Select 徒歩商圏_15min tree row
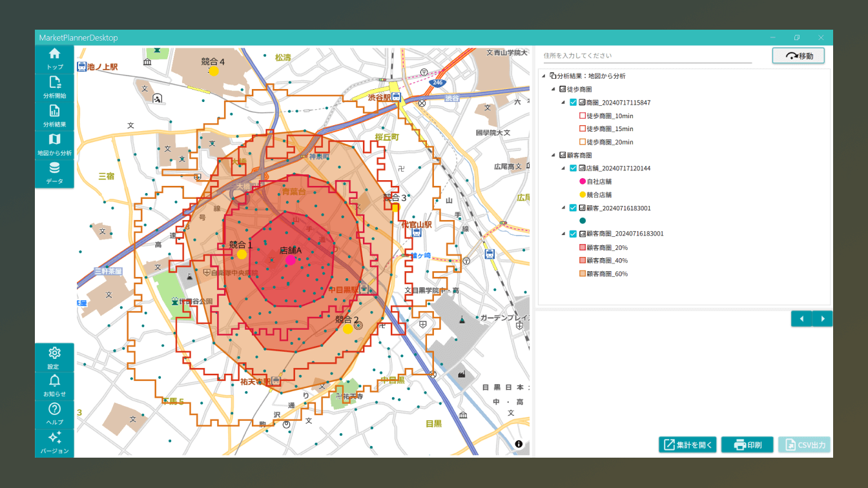 [x=606, y=129]
